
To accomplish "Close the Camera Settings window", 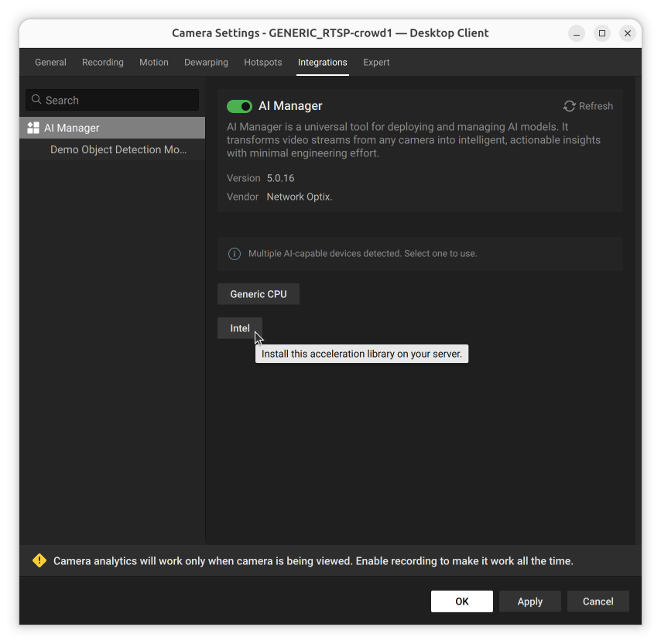I will pyautogui.click(x=628, y=33).
